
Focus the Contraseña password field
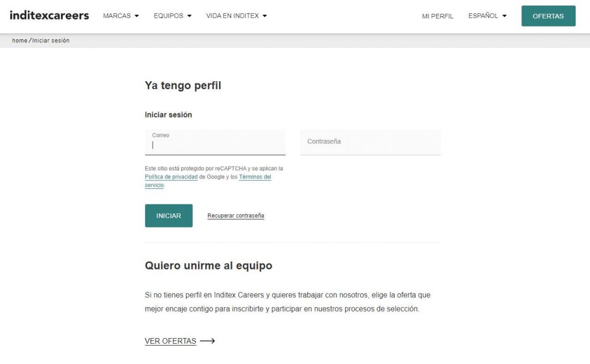(x=370, y=142)
